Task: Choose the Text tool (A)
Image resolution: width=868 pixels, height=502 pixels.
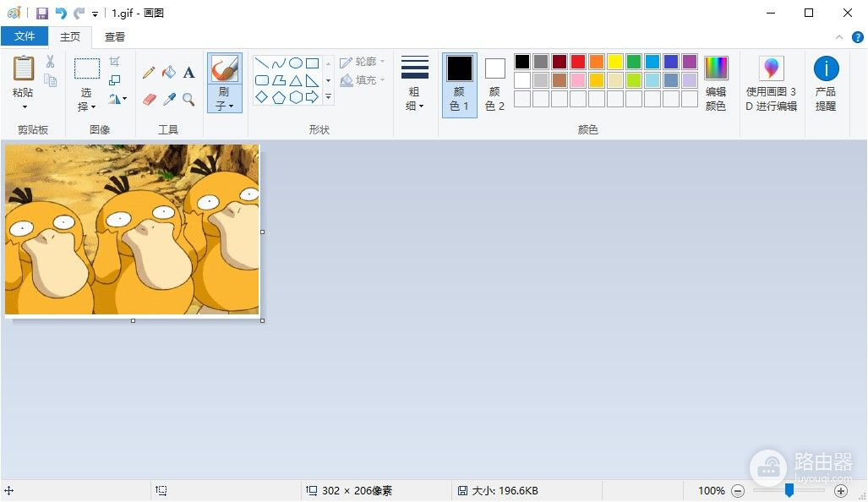Action: coord(188,73)
